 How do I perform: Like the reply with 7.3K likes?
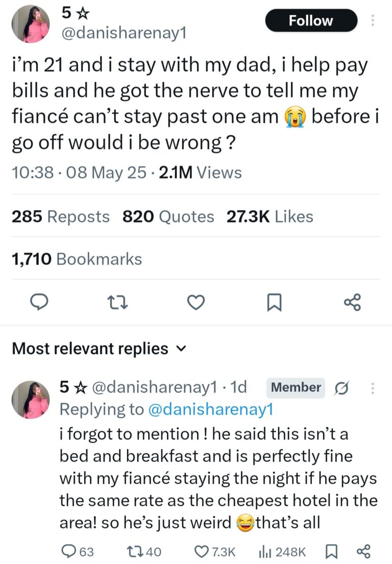[214, 551]
